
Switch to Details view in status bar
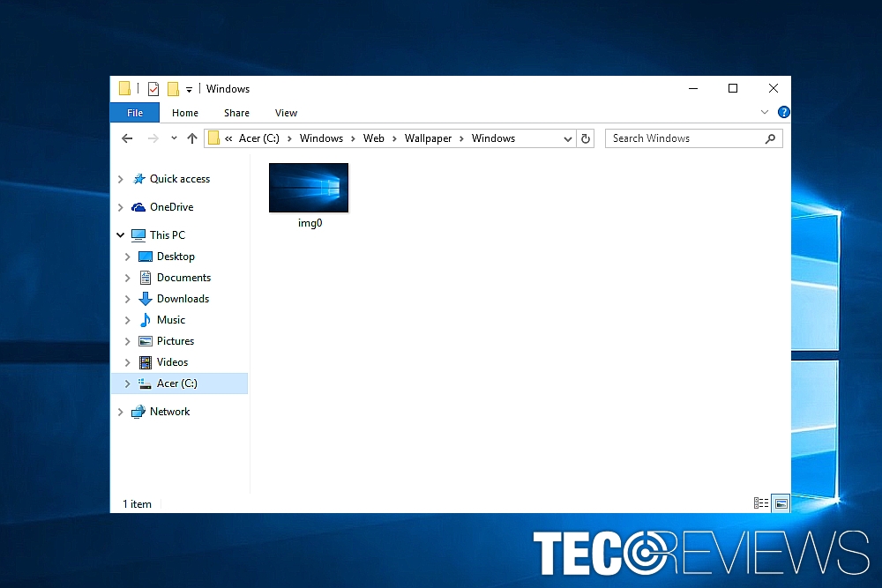click(761, 503)
